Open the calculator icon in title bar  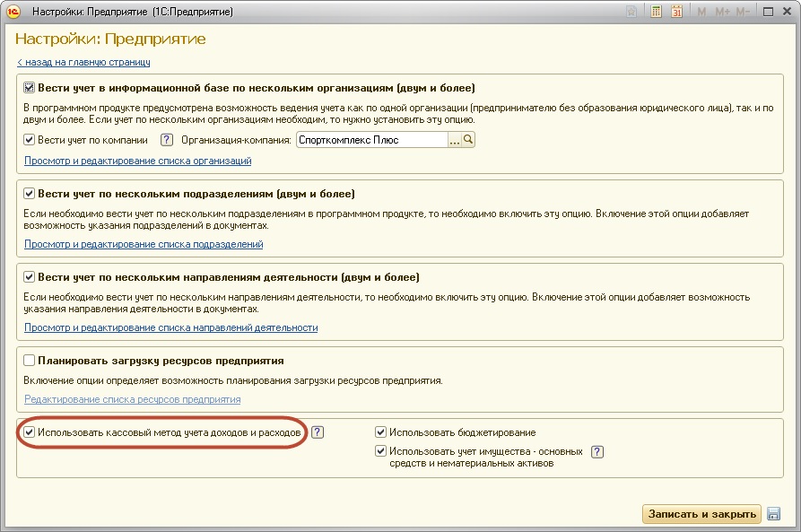click(x=656, y=12)
